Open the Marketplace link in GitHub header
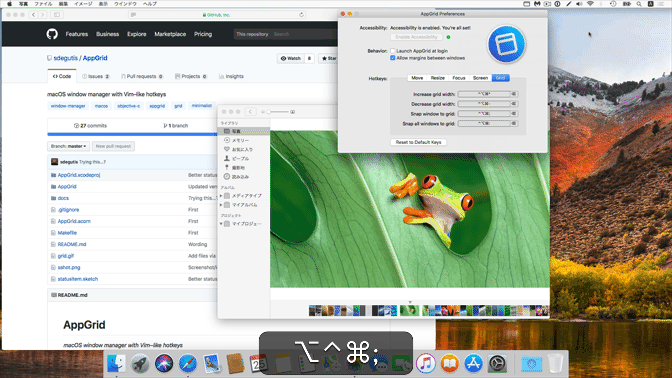672x378 pixels. click(x=170, y=34)
